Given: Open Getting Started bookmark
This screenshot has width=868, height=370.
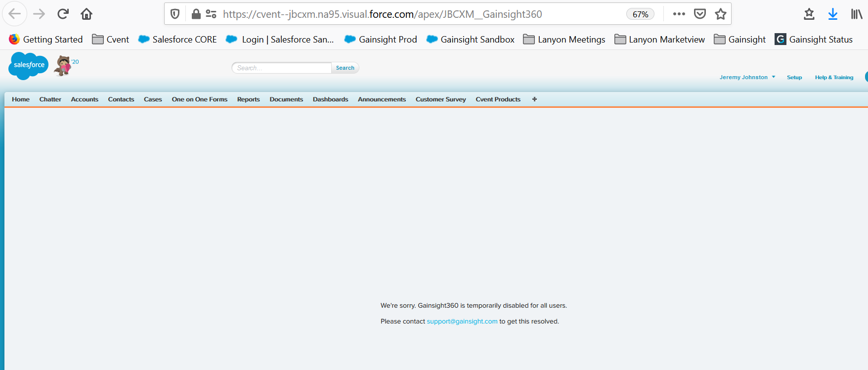Looking at the screenshot, I should coord(46,39).
